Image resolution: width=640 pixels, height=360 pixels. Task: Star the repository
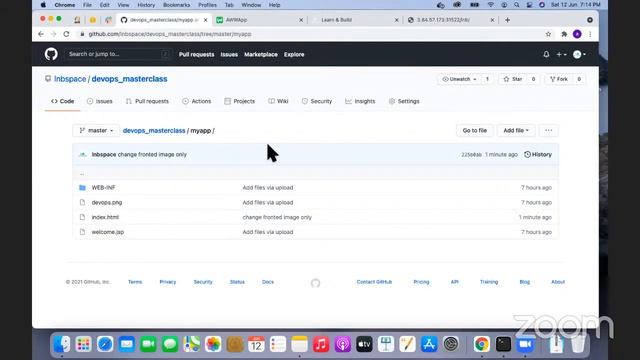click(513, 79)
